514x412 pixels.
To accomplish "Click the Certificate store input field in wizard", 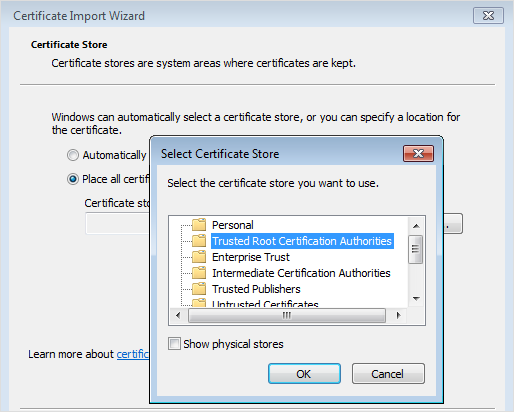I will pyautogui.click(x=118, y=224).
